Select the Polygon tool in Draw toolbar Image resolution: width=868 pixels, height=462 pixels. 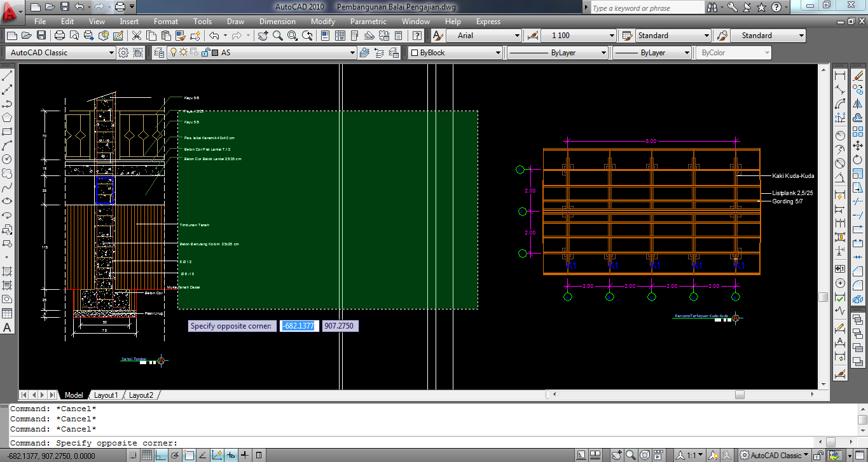point(8,118)
